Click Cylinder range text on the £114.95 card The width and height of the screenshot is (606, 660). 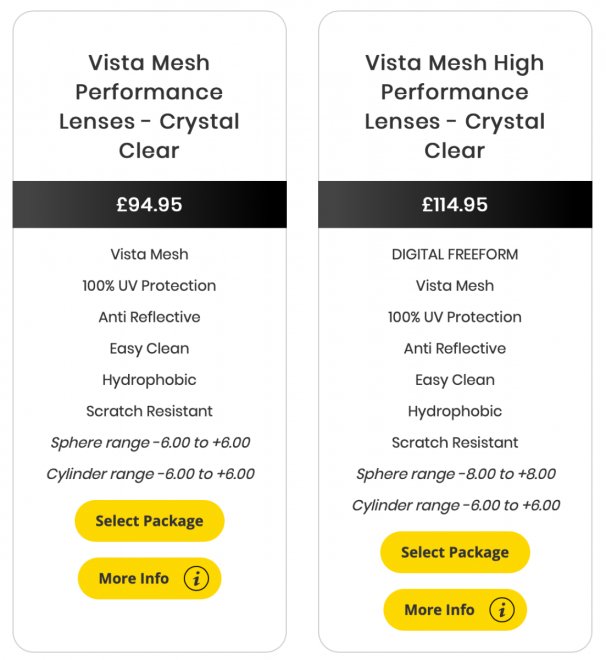(x=456, y=505)
